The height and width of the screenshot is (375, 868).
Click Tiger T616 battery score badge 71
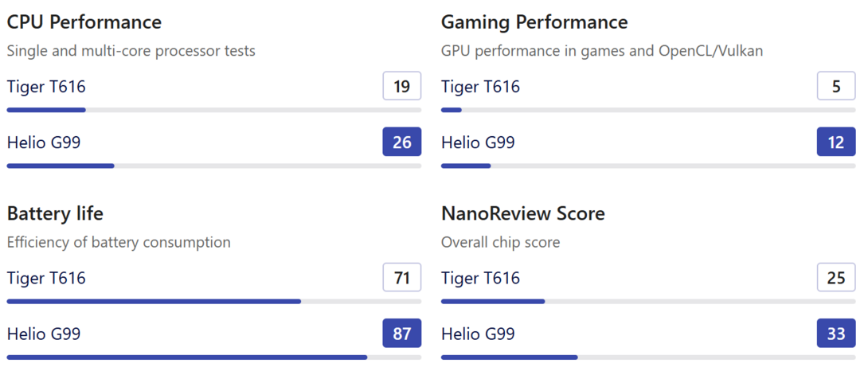coord(402,278)
